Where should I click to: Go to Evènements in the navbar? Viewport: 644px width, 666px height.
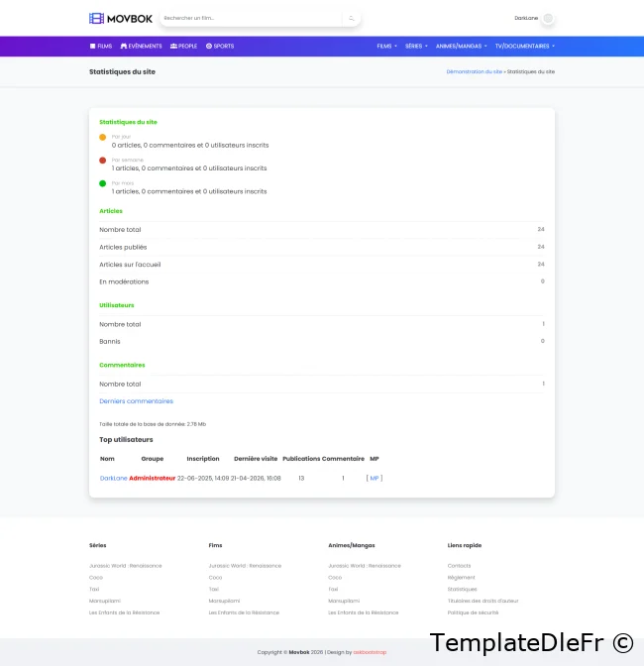point(141,46)
